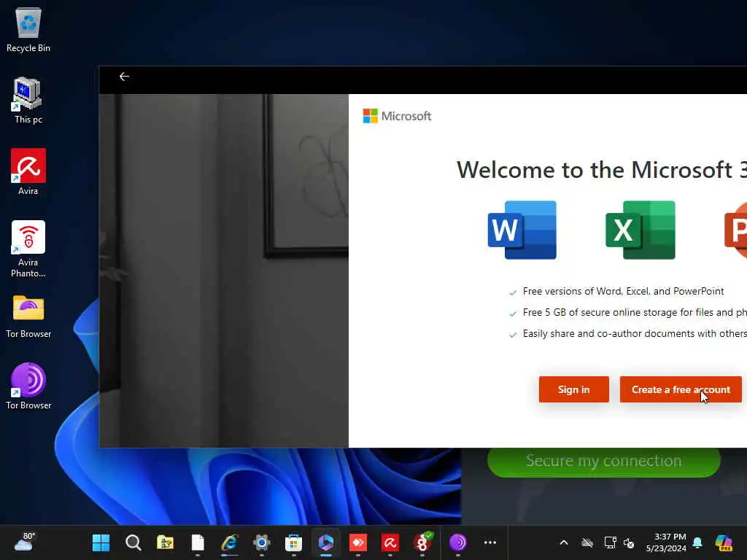Image resolution: width=747 pixels, height=560 pixels.
Task: Open the Windows Start menu
Action: 101,542
